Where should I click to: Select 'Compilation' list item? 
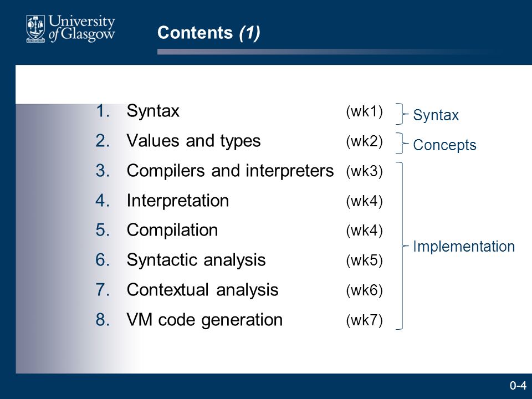click(x=172, y=231)
